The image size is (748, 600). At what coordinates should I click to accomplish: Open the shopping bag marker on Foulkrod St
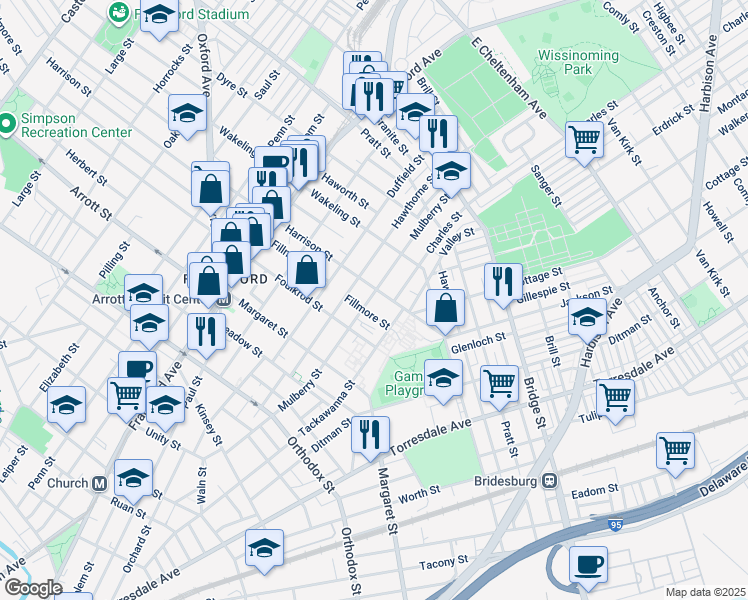[306, 274]
